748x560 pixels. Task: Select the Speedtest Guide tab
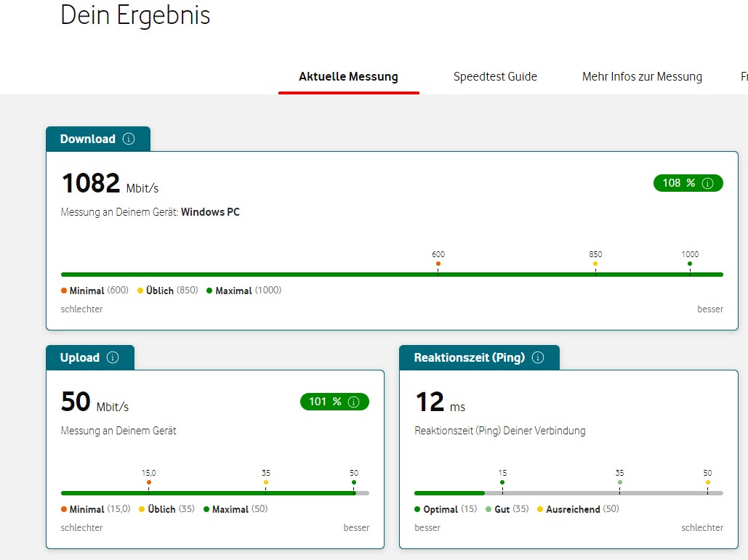coord(495,76)
